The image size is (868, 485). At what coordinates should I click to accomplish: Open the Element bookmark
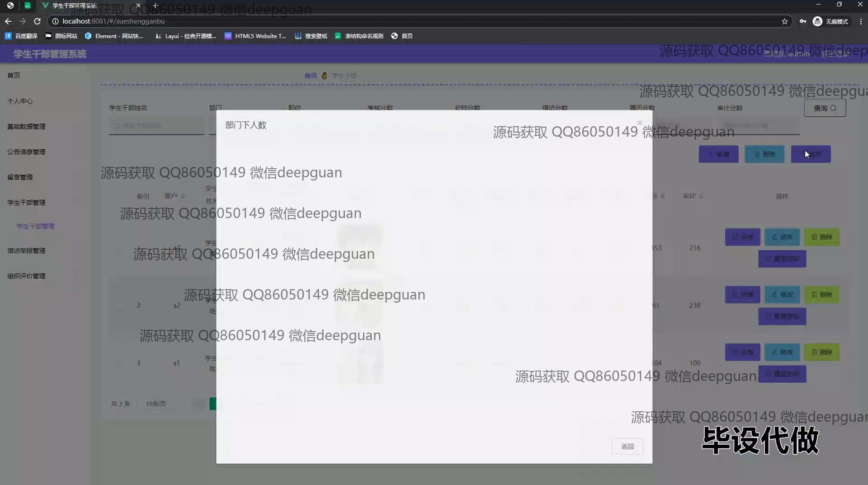pyautogui.click(x=114, y=36)
